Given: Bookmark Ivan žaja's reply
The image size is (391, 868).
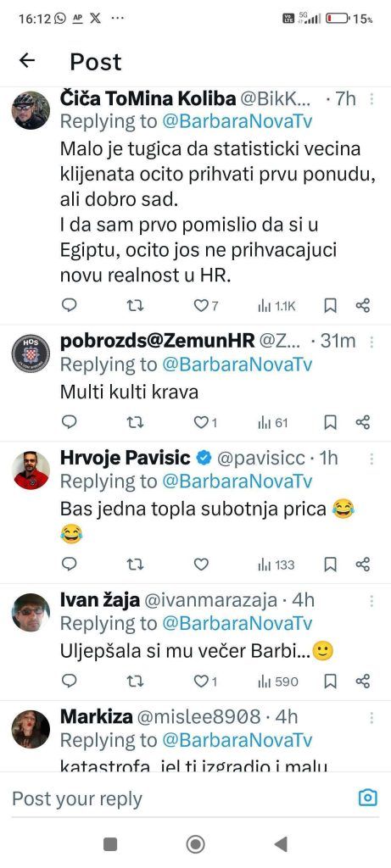Looking at the screenshot, I should coord(330,681).
